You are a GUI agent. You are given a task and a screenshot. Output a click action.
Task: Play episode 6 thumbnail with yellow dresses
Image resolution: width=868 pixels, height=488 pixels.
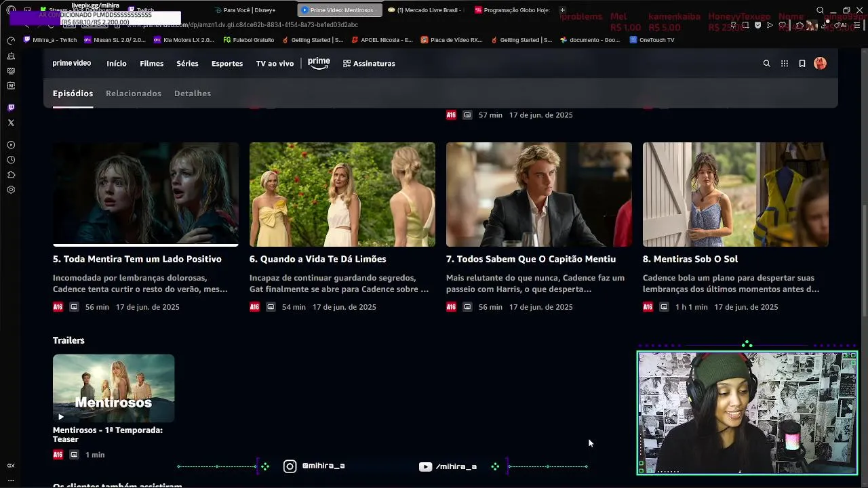342,194
